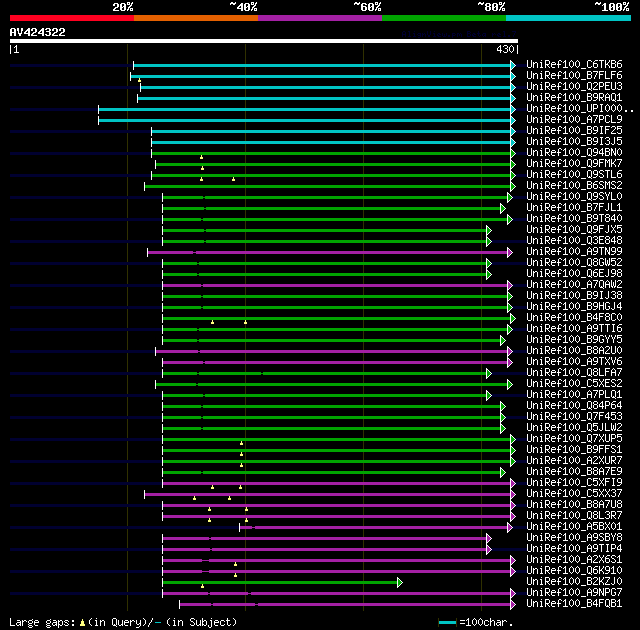Select the UniRef100_B9GYY5 label

click(574, 340)
